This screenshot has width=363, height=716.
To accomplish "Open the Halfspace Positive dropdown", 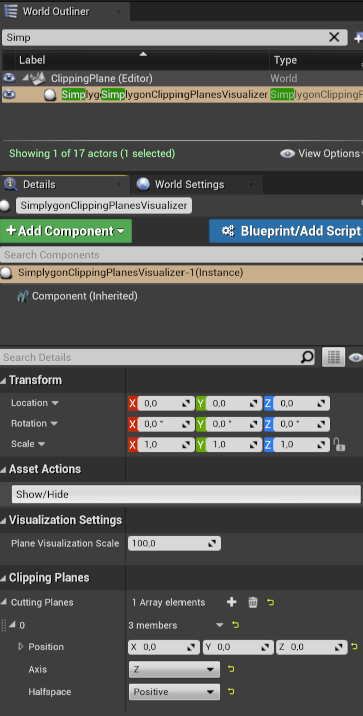I will [174, 692].
